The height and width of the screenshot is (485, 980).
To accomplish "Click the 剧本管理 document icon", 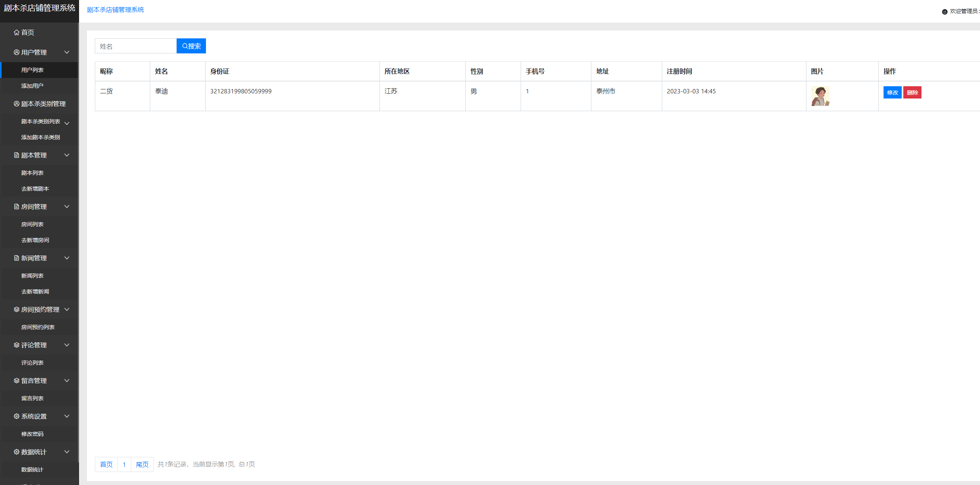I will pos(16,155).
